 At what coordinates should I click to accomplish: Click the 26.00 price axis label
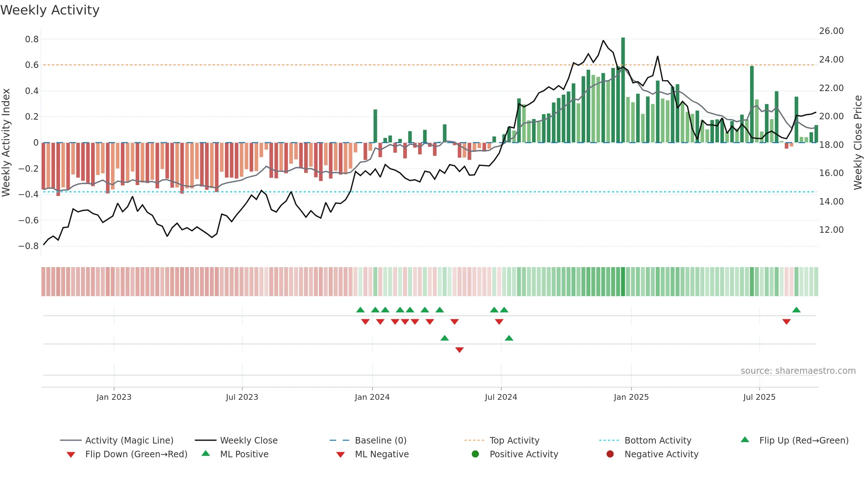click(x=831, y=31)
